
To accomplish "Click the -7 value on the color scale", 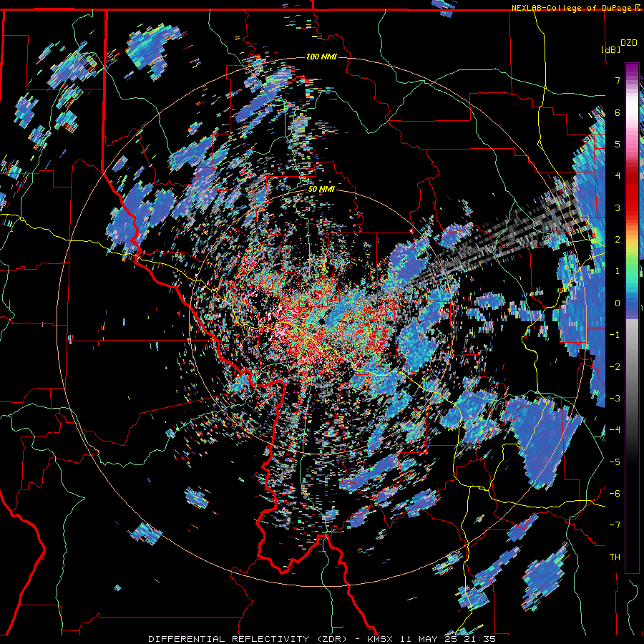I will pos(615,525).
